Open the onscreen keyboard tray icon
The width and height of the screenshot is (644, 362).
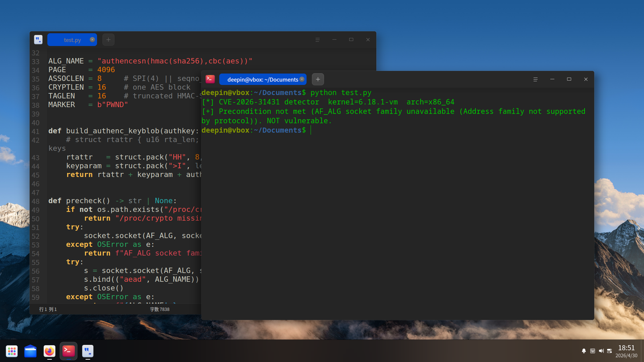click(x=593, y=351)
